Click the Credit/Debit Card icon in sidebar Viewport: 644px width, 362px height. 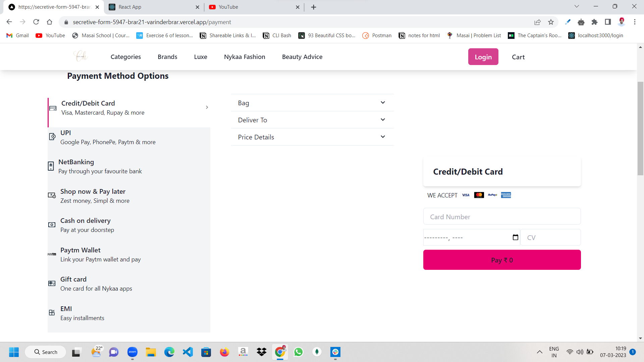point(53,108)
